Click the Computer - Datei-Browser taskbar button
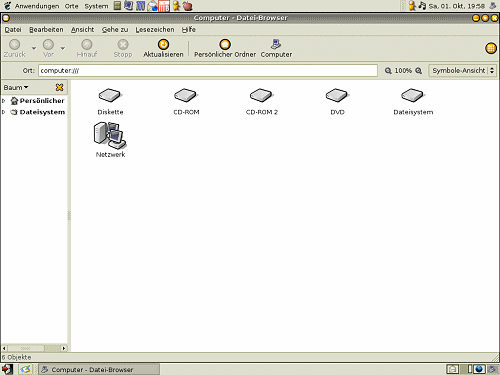Screen dimensions: 500x375 [x=99, y=369]
